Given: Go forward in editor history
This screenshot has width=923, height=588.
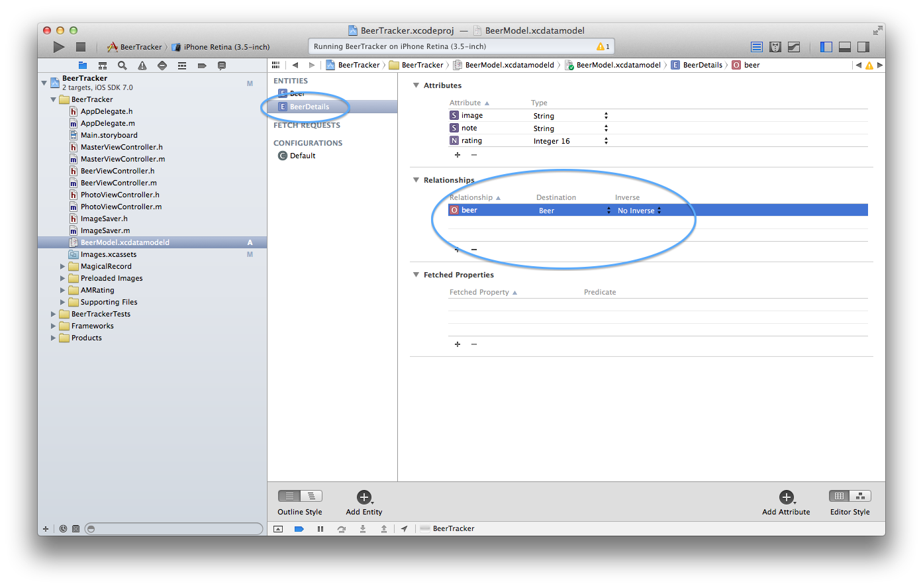Looking at the screenshot, I should [x=312, y=65].
